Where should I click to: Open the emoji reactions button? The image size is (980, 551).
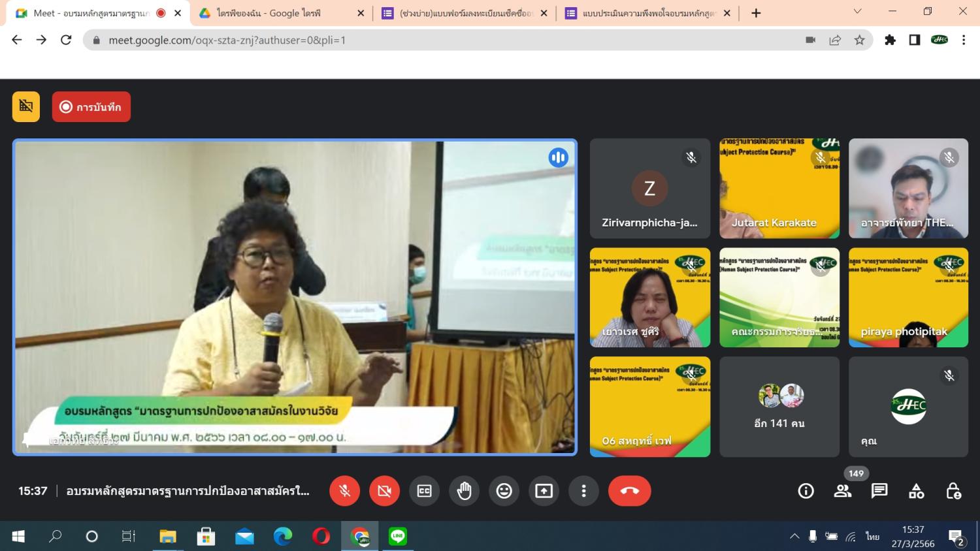(x=504, y=491)
